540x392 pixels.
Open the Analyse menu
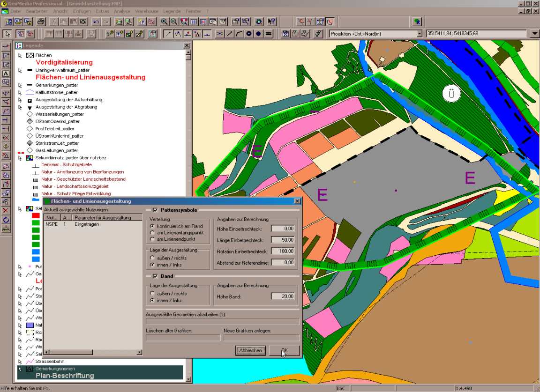[x=122, y=11]
